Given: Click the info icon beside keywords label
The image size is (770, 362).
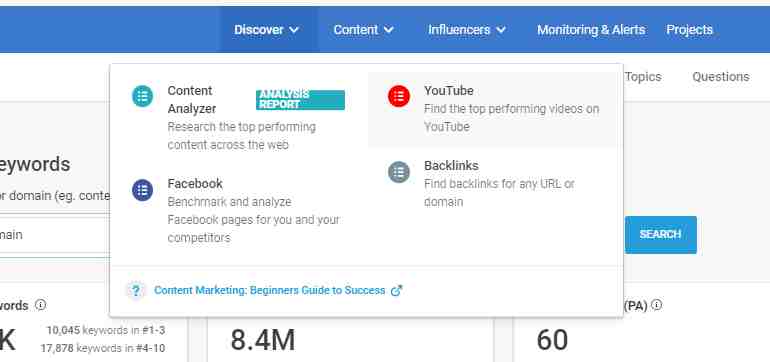Looking at the screenshot, I should [x=41, y=305].
